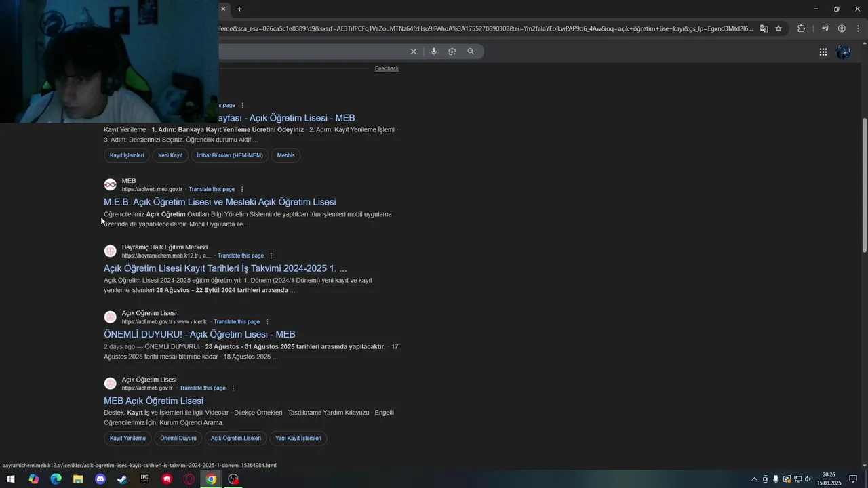Close the current browser tab

[x=223, y=9]
